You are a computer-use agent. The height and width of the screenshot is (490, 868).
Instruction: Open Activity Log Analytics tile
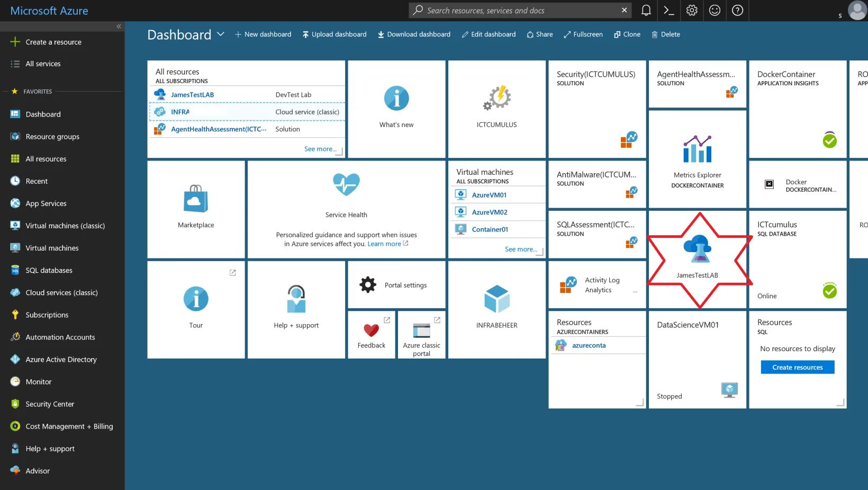[x=597, y=284]
